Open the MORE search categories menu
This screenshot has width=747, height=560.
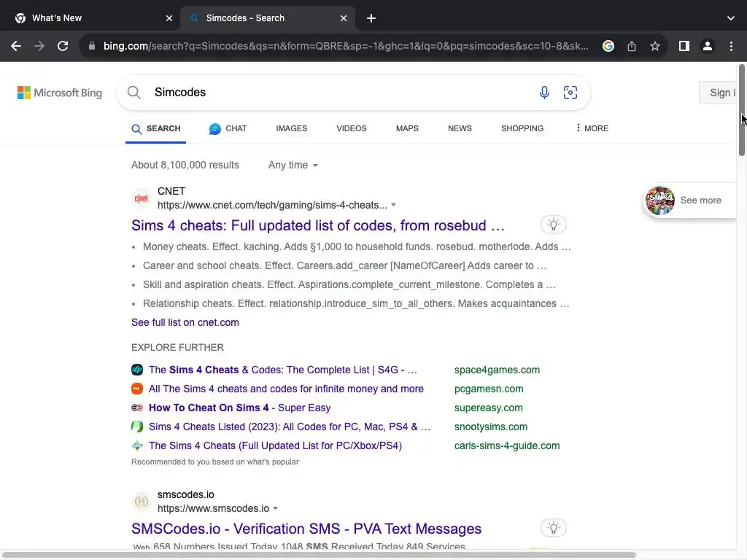point(592,128)
